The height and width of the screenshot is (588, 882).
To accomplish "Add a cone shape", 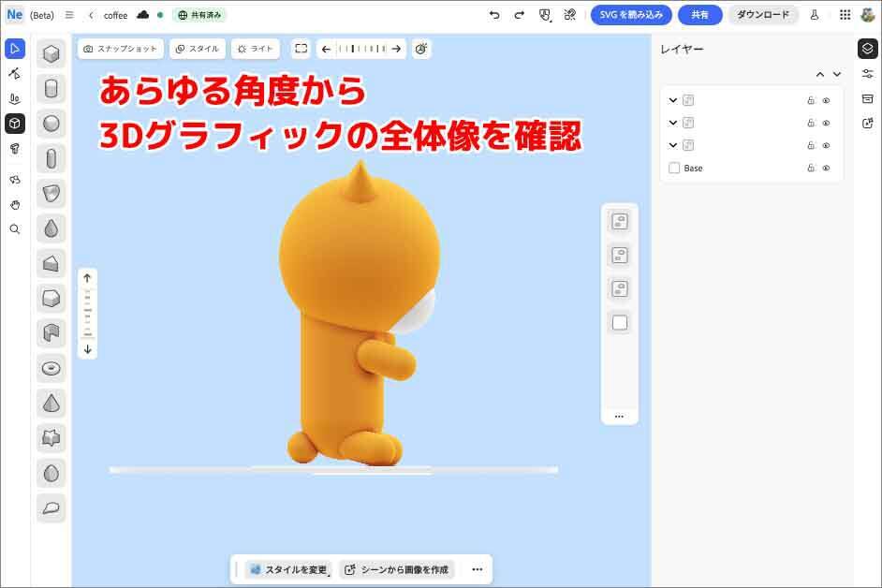I will tap(51, 404).
